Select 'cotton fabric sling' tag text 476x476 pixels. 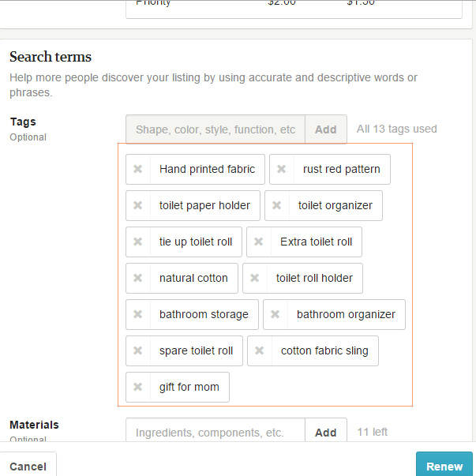[324, 351]
